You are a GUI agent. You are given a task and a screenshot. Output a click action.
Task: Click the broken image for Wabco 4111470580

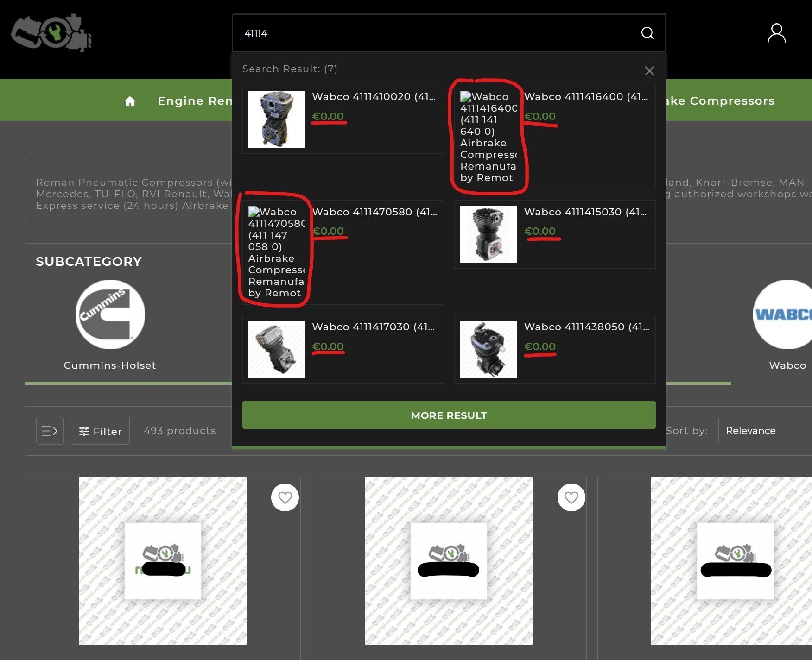[x=277, y=252]
